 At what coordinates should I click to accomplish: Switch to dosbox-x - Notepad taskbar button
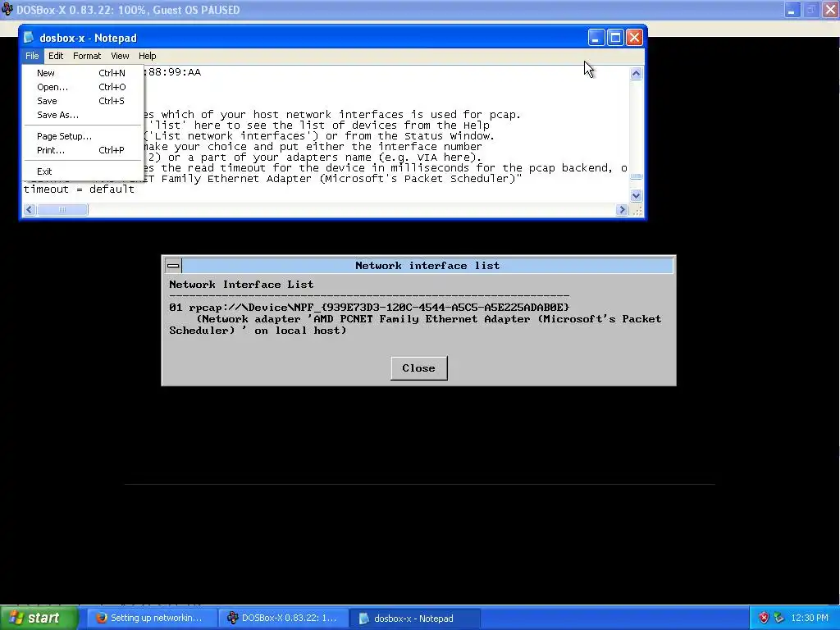415,619
